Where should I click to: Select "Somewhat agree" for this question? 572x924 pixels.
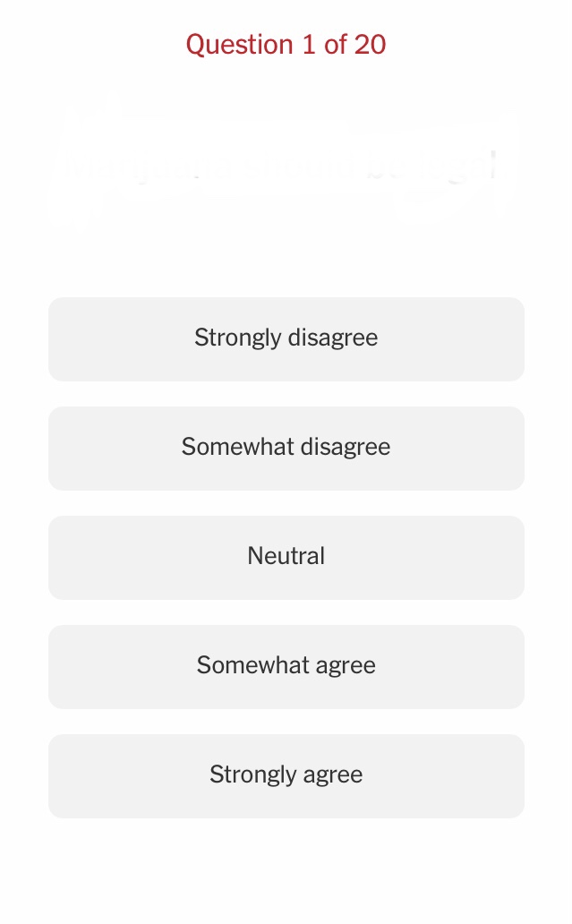click(286, 666)
